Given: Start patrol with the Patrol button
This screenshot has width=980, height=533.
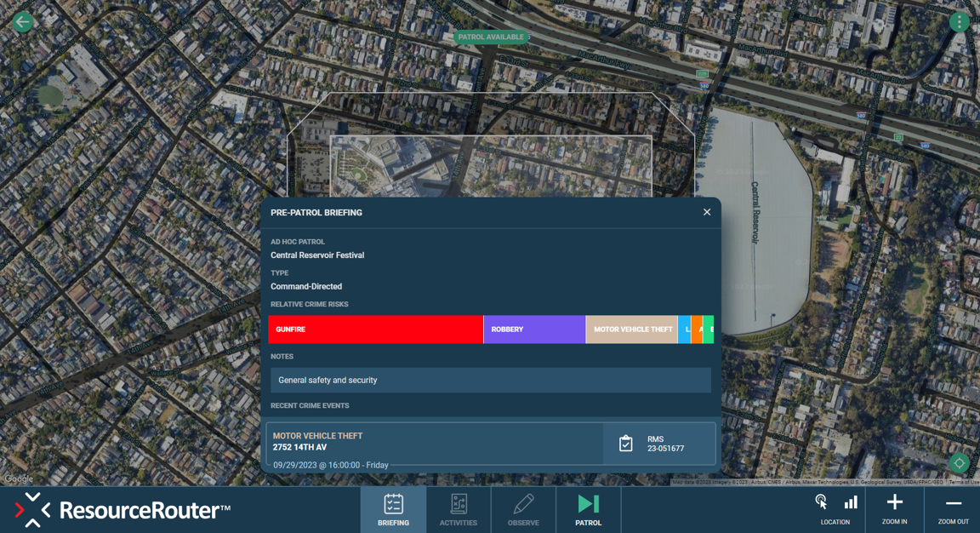Looking at the screenshot, I should tap(588, 510).
